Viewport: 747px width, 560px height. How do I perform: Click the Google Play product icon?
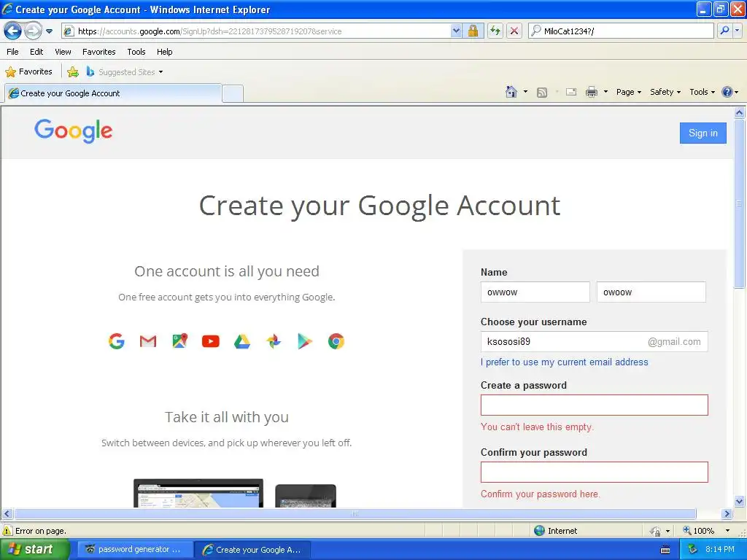click(x=305, y=341)
